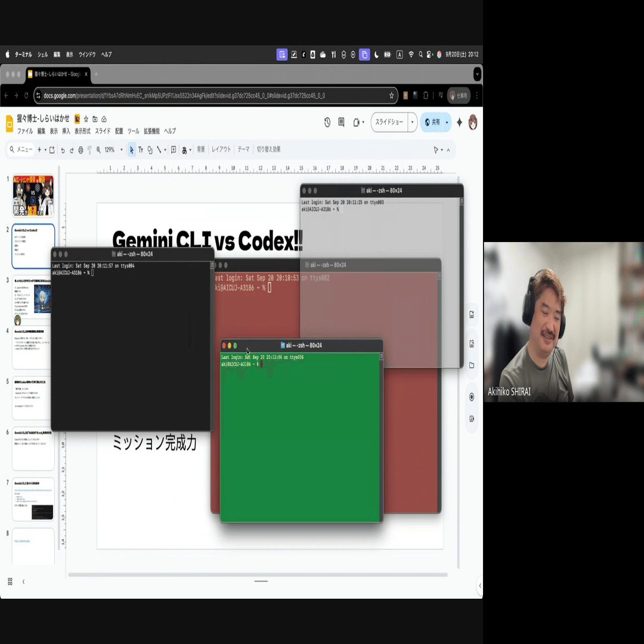Open the comments history icon
The width and height of the screenshot is (644, 644).
pyautogui.click(x=341, y=122)
